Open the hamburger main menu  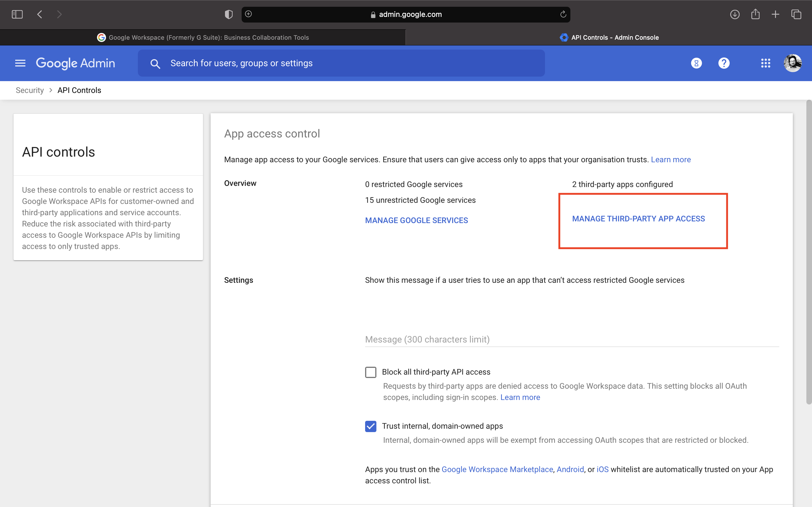(20, 63)
